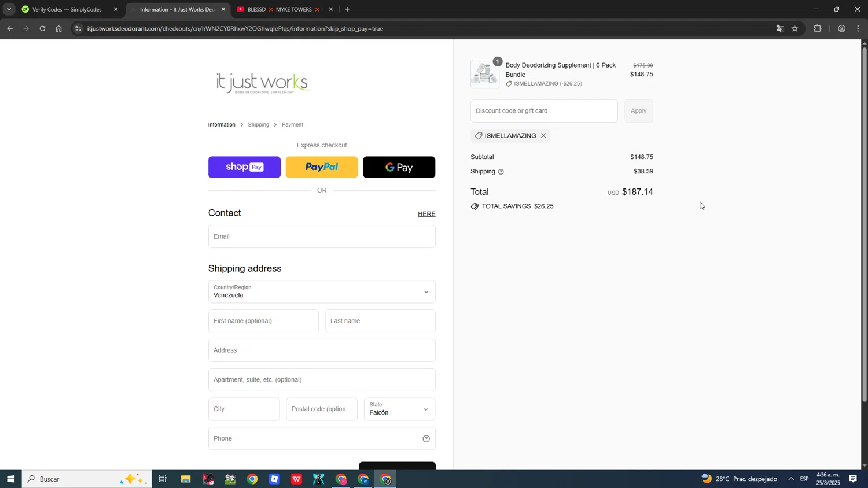868x488 pixels.
Task: Go back with the browser back arrow
Action: coord(10,28)
